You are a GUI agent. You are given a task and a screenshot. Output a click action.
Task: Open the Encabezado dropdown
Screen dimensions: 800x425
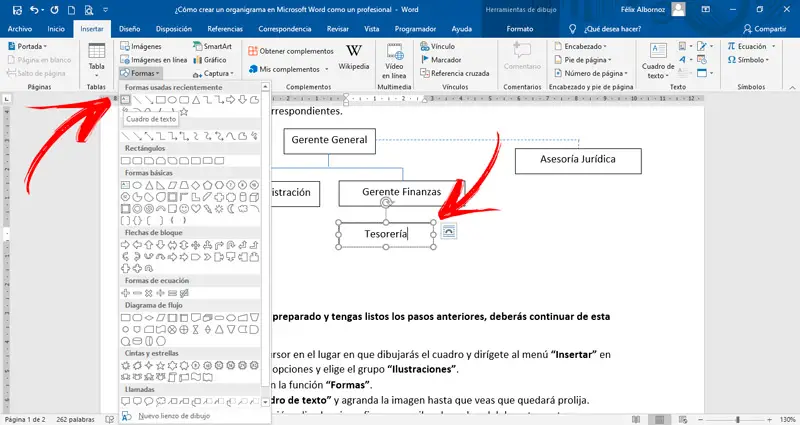tap(581, 46)
